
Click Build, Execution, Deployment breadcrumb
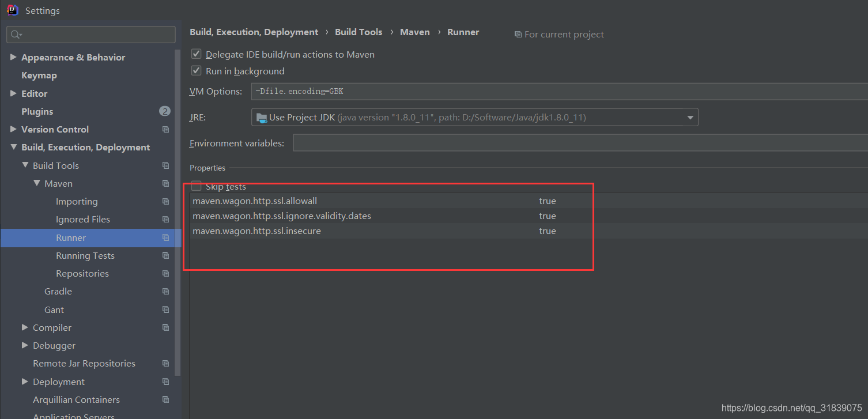254,32
